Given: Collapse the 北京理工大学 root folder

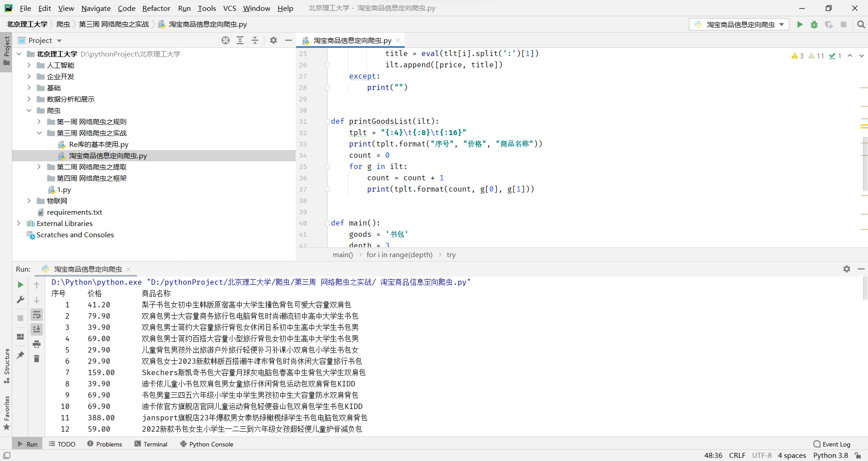Looking at the screenshot, I should click(x=19, y=54).
